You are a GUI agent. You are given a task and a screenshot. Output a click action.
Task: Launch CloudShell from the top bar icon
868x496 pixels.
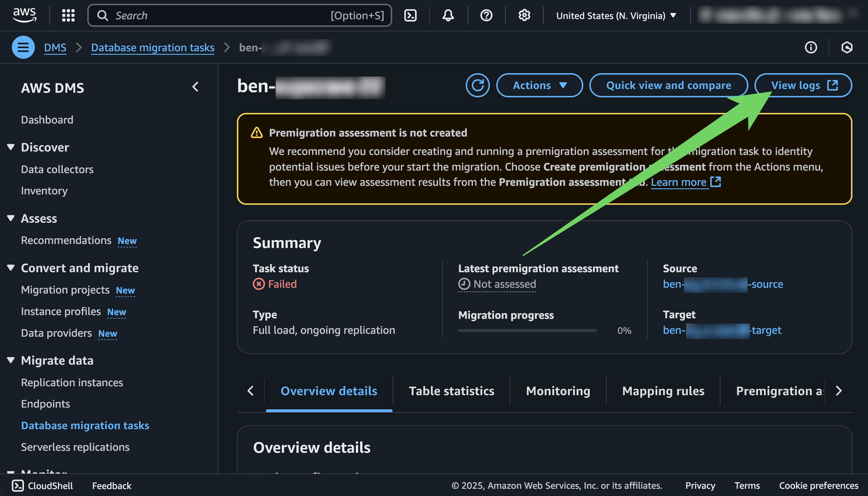410,15
